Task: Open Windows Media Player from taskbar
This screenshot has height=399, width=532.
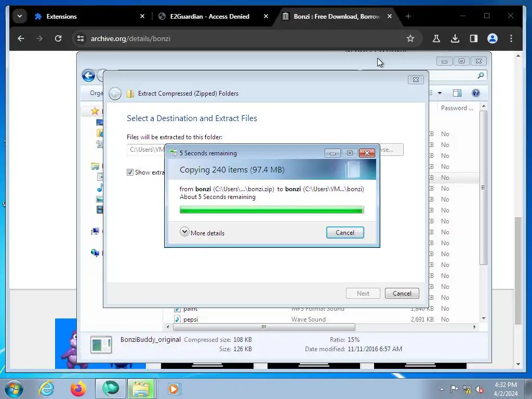Action: point(175,389)
